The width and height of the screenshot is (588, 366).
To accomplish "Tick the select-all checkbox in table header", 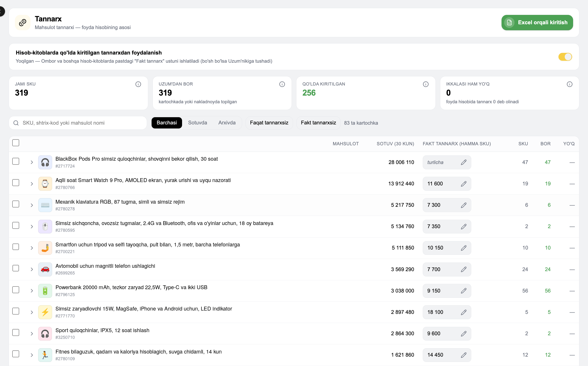I will [x=16, y=143].
